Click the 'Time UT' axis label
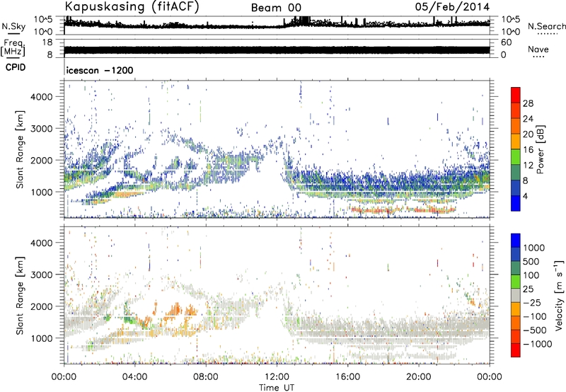The width and height of the screenshot is (566, 392). click(277, 388)
